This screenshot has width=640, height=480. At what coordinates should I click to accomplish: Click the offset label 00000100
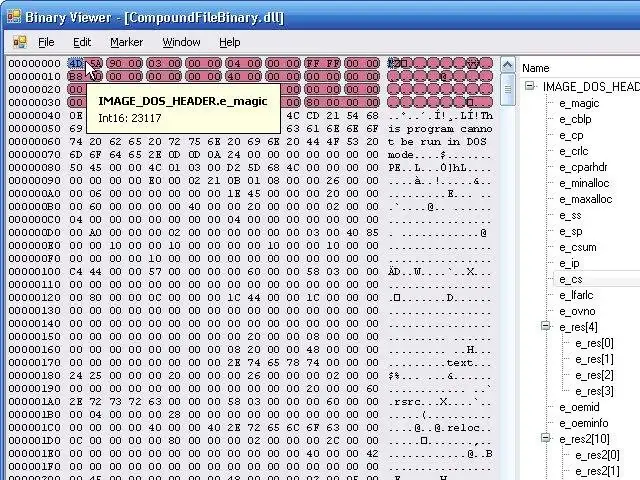[x=35, y=271]
